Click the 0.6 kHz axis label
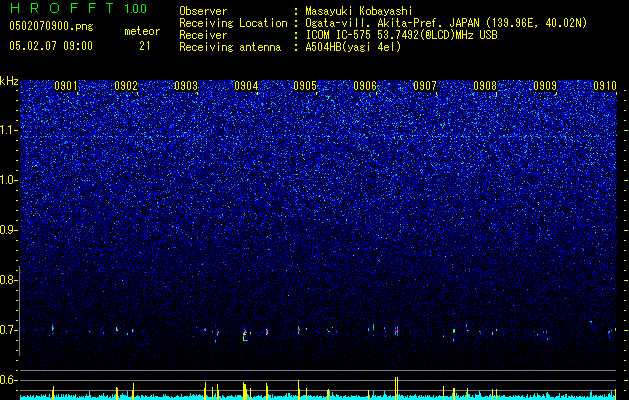 [x=8, y=380]
